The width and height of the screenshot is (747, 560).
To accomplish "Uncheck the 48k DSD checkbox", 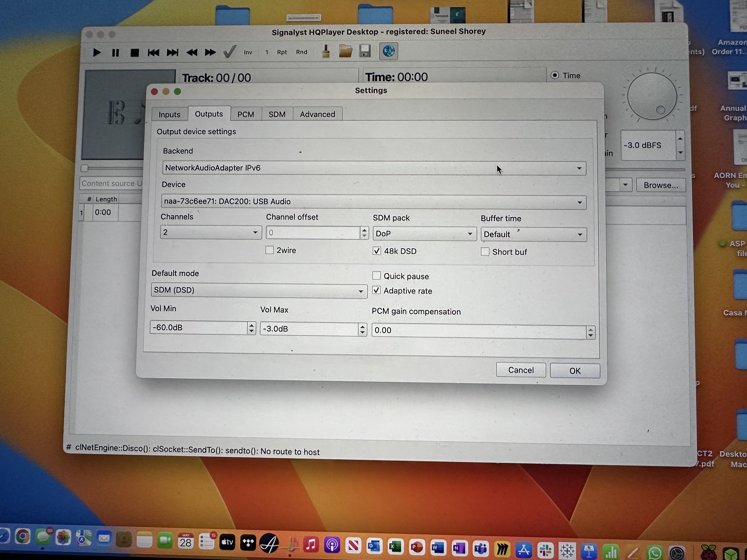I will click(377, 251).
